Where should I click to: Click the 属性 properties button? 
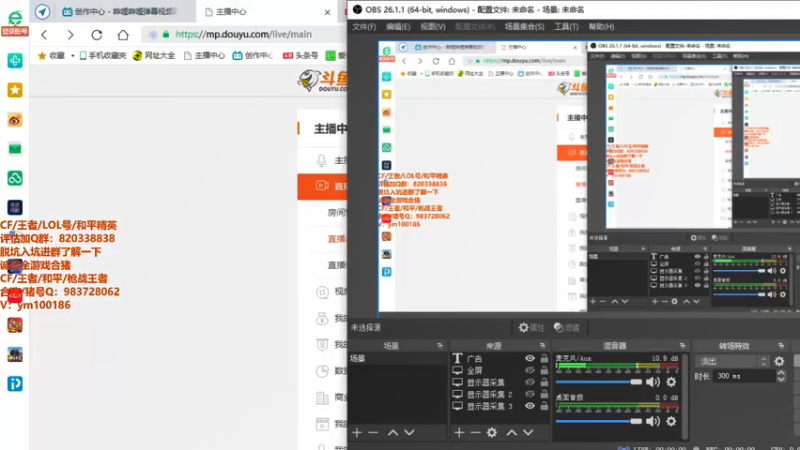(x=532, y=328)
